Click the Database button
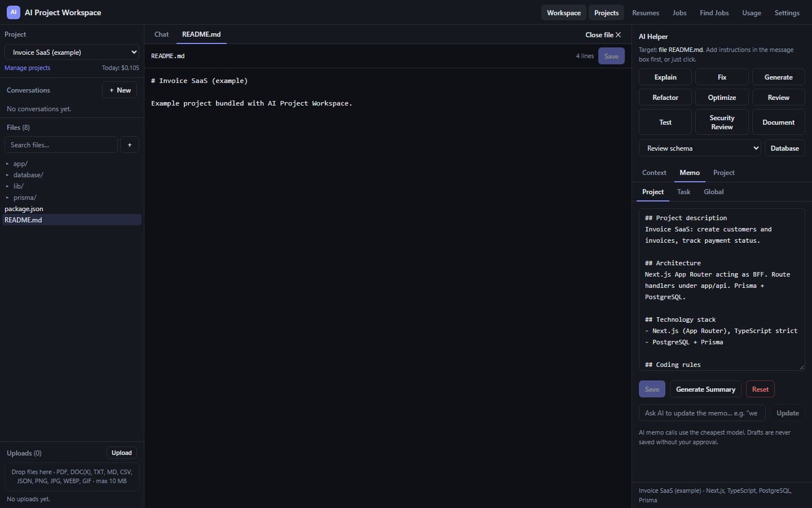Viewport: 812px width, 508px height. (x=785, y=148)
